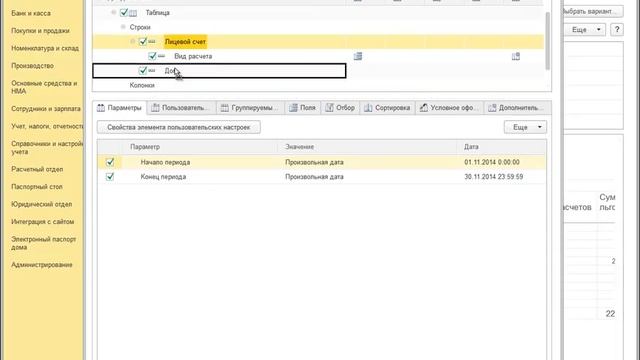Open the Учет, налоги, отчетность section
The height and width of the screenshot is (360, 640).
47,126
